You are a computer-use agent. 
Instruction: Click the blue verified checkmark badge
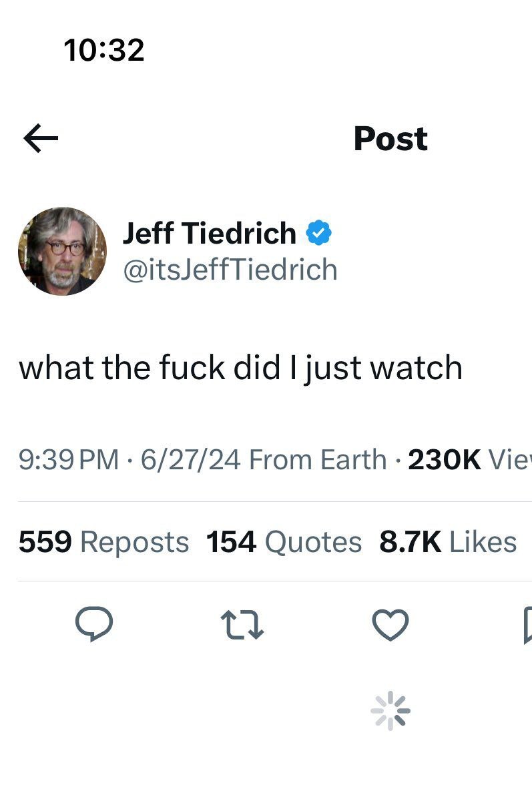pyautogui.click(x=319, y=233)
